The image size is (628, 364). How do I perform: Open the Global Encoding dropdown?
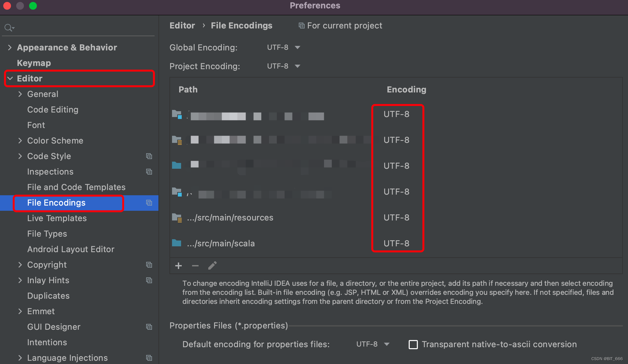click(284, 47)
